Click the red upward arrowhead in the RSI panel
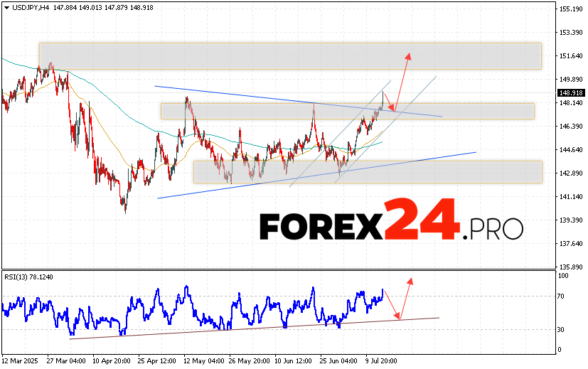Image resolution: width=588 pixels, height=369 pixels. (411, 281)
